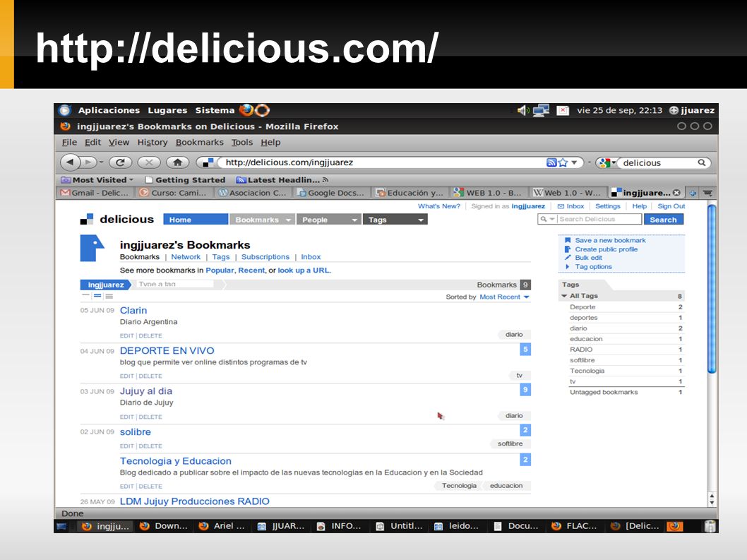Open the History menu
The image size is (747, 560).
(153, 142)
